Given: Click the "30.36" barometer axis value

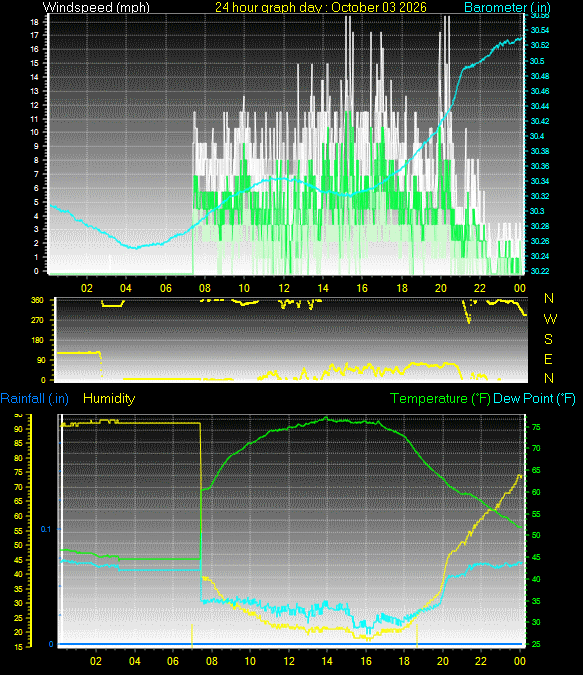Looking at the screenshot, I should 540,166.
